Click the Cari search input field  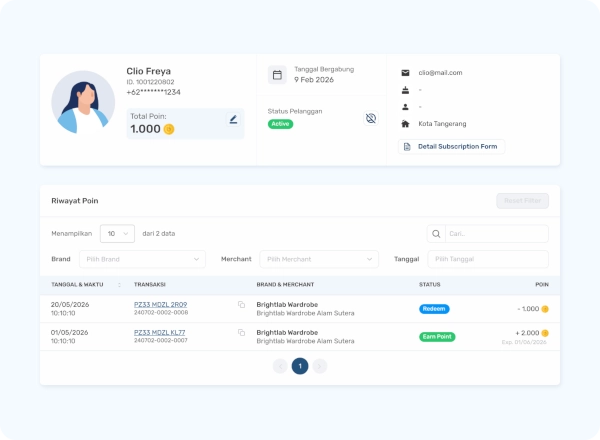(497, 234)
